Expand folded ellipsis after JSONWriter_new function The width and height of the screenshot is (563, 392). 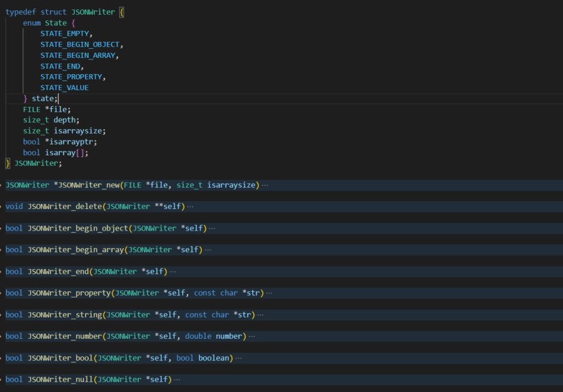(x=265, y=185)
